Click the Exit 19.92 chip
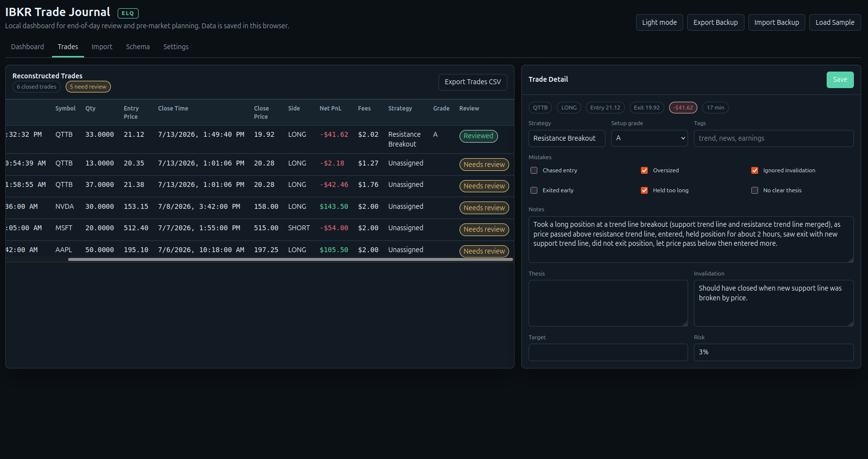Viewport: 868px width, 459px height. [647, 108]
